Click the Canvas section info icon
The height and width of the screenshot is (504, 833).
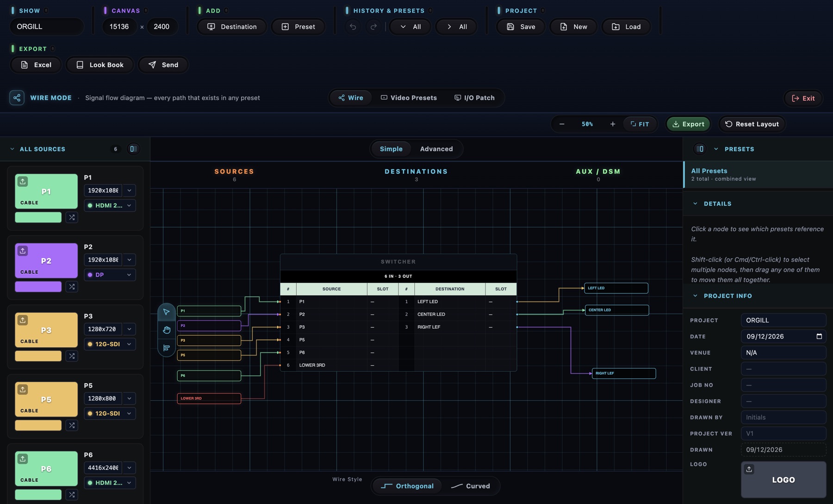coord(146,11)
